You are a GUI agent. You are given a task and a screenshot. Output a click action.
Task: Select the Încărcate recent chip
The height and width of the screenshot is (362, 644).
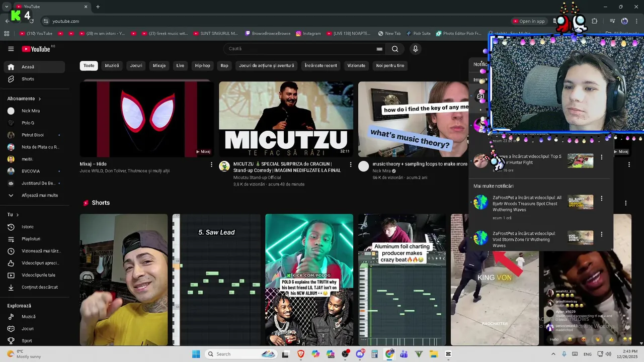click(321, 66)
